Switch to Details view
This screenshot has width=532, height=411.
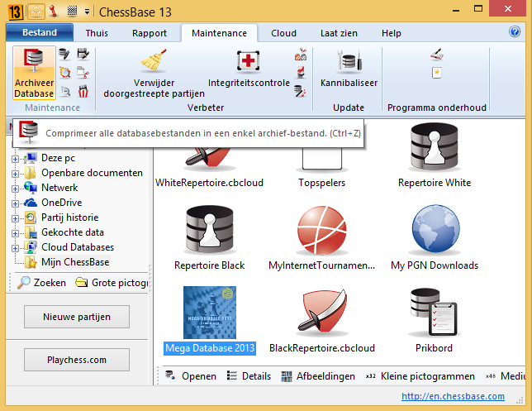point(249,376)
